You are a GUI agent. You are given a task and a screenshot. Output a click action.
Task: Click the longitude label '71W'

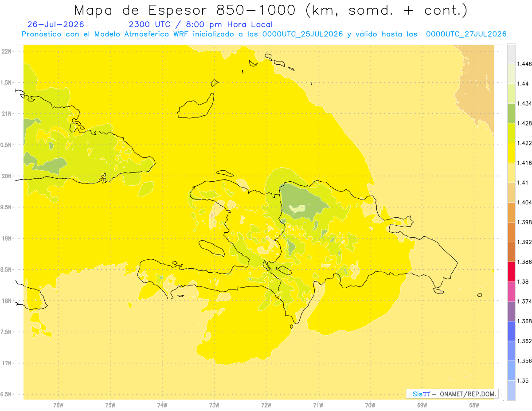pyautogui.click(x=318, y=405)
